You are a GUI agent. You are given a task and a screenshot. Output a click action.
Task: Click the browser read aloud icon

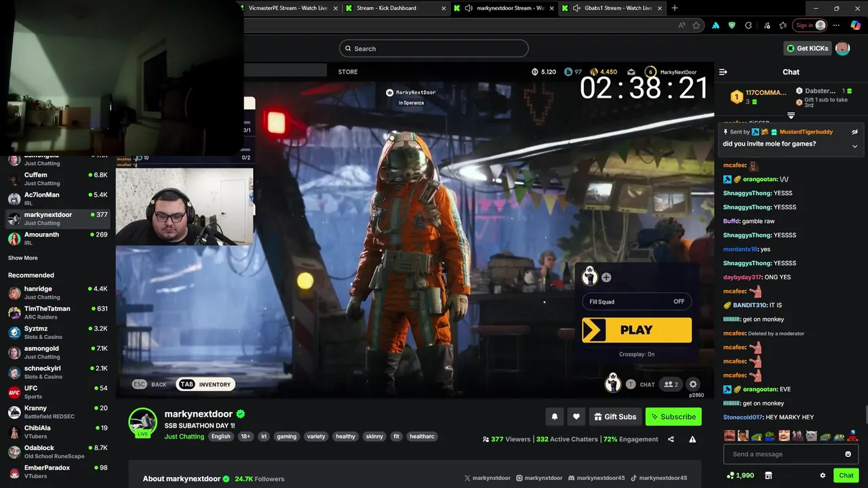coord(682,25)
